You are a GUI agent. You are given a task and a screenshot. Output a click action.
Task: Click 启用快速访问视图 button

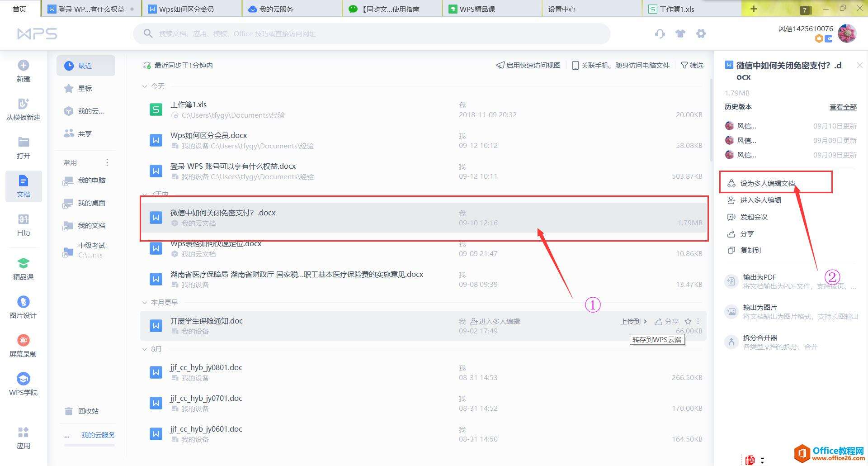528,65
